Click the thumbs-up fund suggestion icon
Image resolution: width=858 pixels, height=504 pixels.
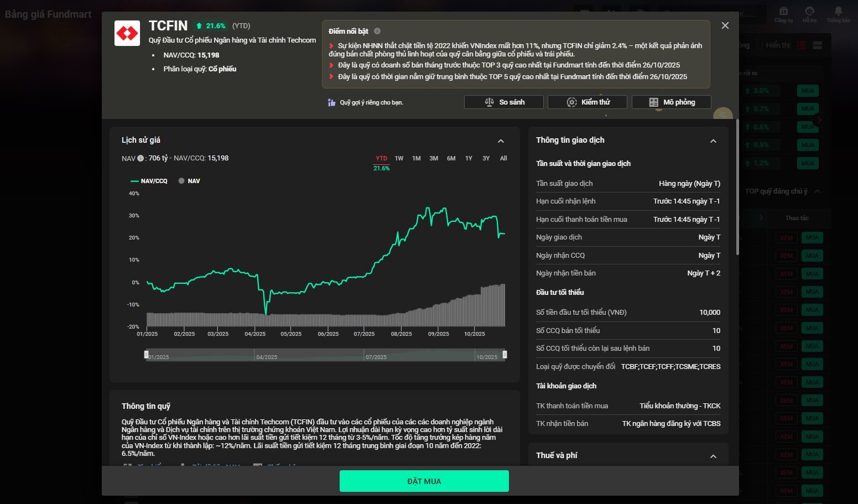pos(331,102)
